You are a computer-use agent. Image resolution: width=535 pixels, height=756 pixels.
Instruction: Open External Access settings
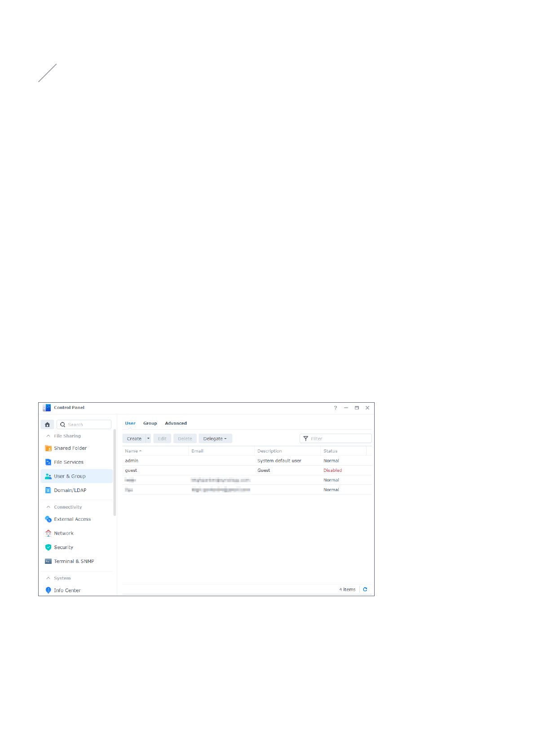click(72, 519)
